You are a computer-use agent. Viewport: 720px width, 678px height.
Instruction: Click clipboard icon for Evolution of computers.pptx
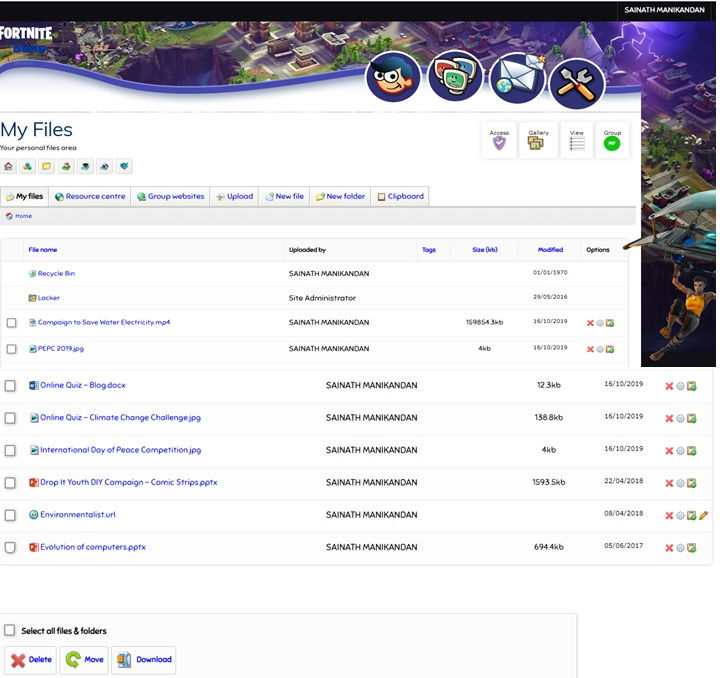tap(692, 548)
